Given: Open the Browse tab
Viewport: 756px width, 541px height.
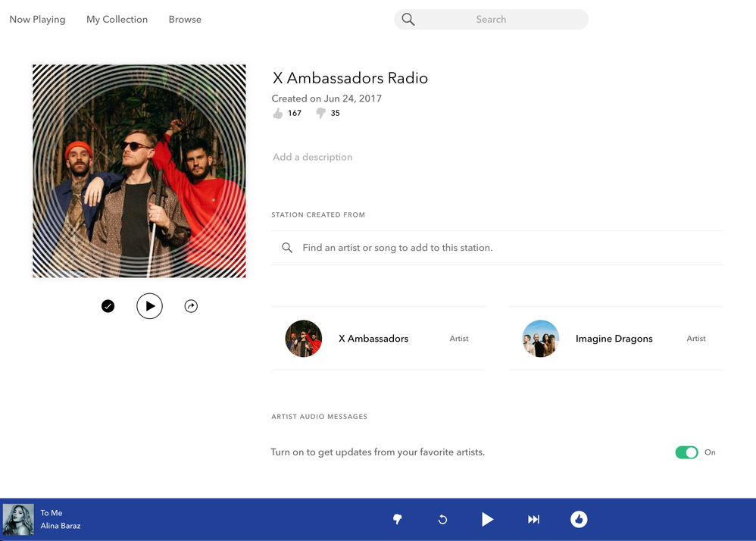Looking at the screenshot, I should 185,20.
